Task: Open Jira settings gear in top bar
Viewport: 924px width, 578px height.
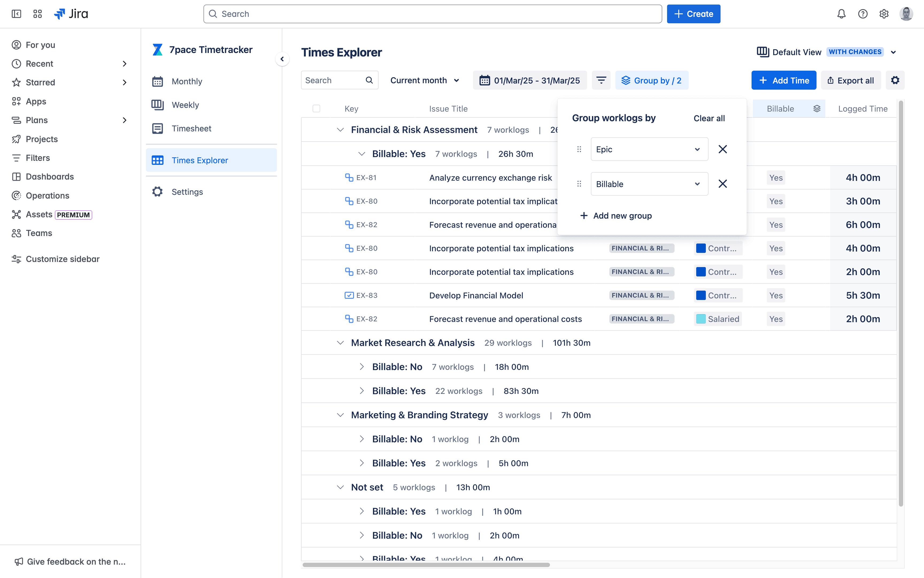Action: (x=884, y=14)
